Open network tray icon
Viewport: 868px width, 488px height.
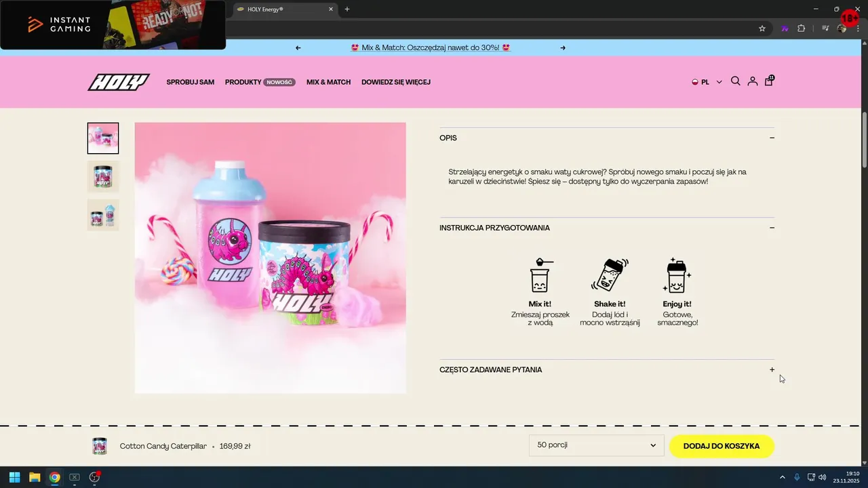point(811,477)
